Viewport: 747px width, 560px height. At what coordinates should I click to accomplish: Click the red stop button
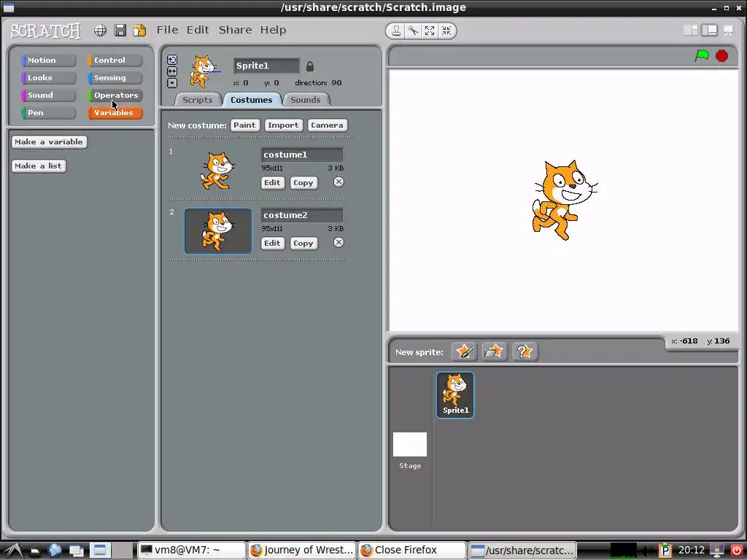[721, 55]
